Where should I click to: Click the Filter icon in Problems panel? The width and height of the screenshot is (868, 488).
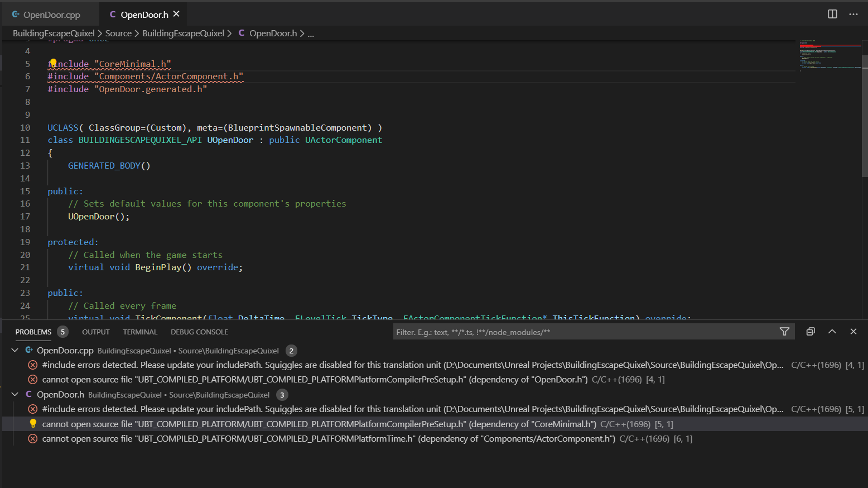pyautogui.click(x=784, y=331)
